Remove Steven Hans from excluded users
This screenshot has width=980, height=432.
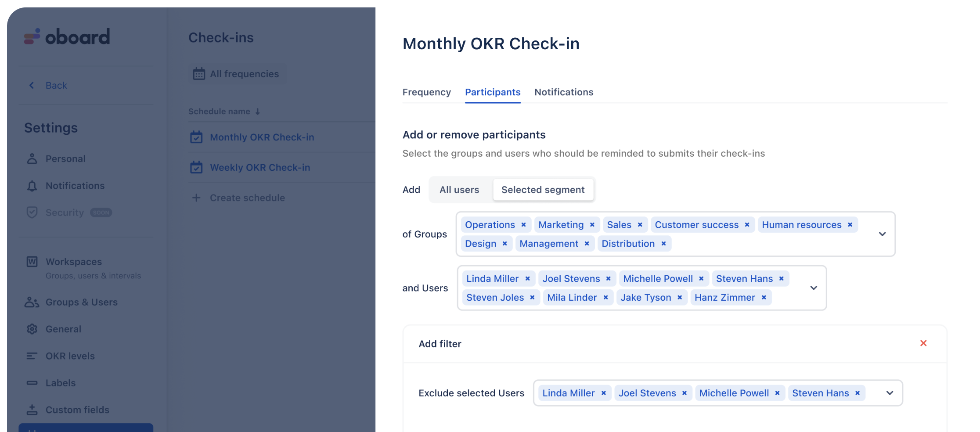pos(857,393)
